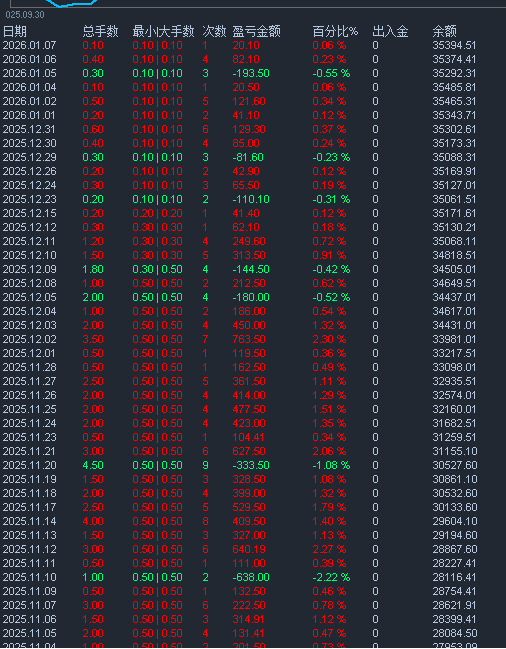Click profit amount 399.00
Screen dimensions: 506x649
[249, 493]
